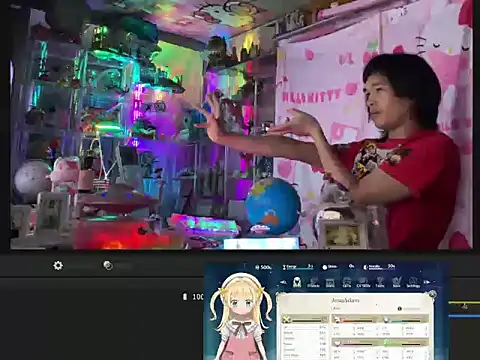Go to next menu page with right arrow
The image size is (480, 360).
tap(427, 282)
